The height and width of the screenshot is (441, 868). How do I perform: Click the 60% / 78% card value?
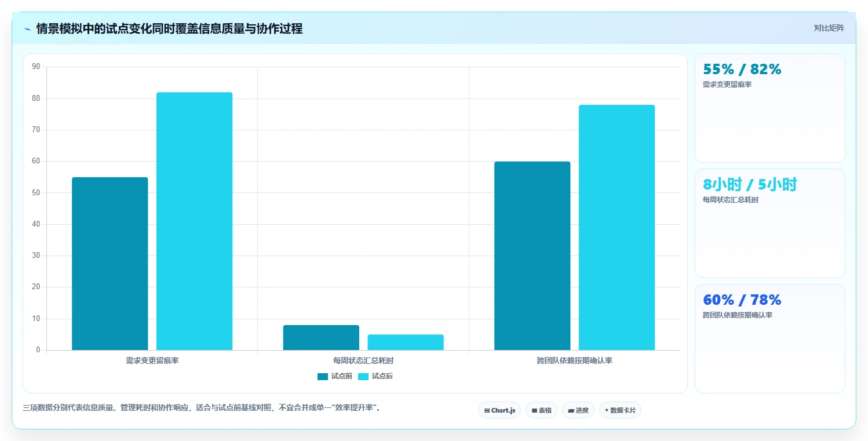point(742,300)
